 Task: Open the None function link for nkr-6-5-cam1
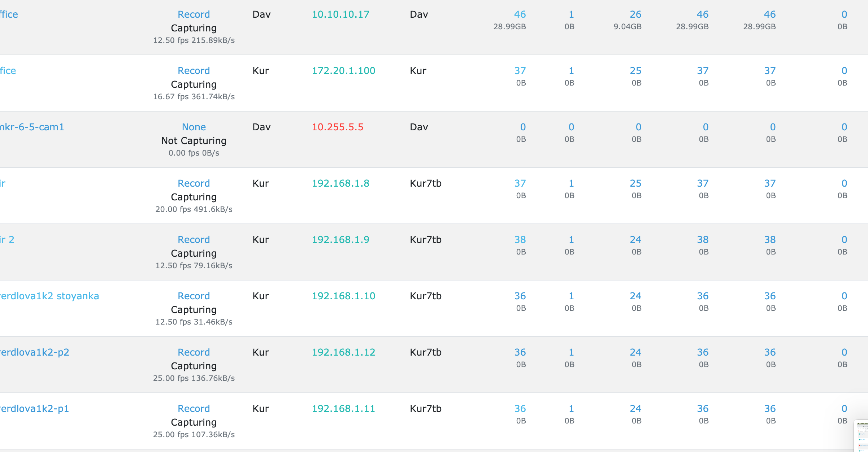coord(194,127)
